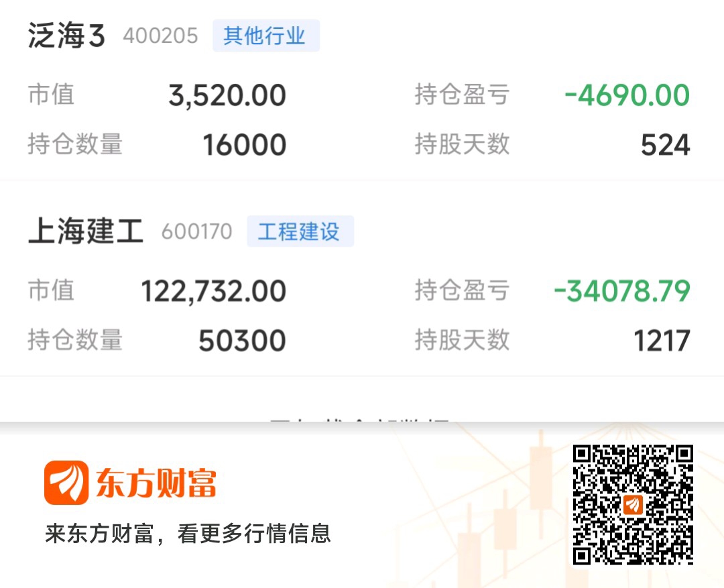This screenshot has width=724, height=588.
Task: Click the 东方财富 orange logo icon
Action: [x=66, y=482]
